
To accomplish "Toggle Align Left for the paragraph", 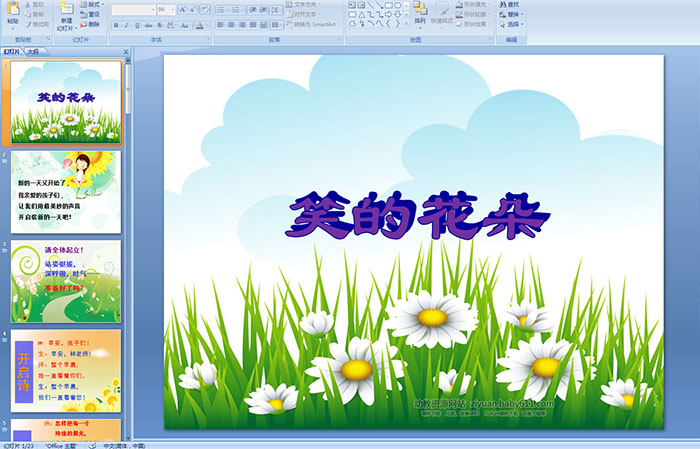I will [x=221, y=25].
